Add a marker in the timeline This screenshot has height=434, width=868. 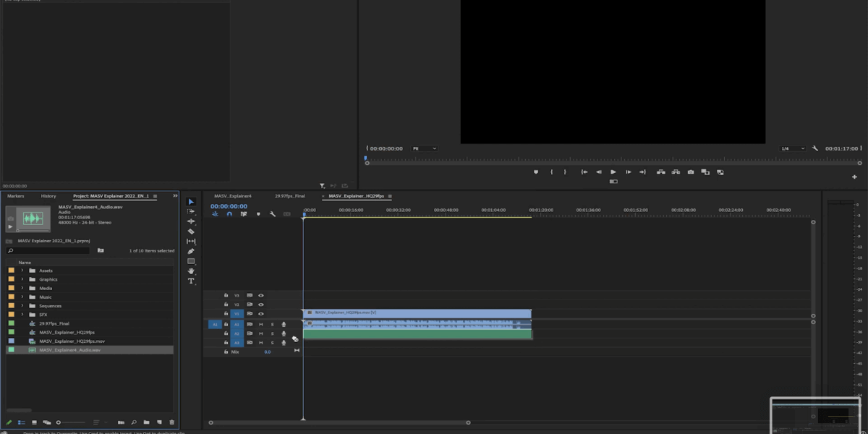click(x=258, y=214)
